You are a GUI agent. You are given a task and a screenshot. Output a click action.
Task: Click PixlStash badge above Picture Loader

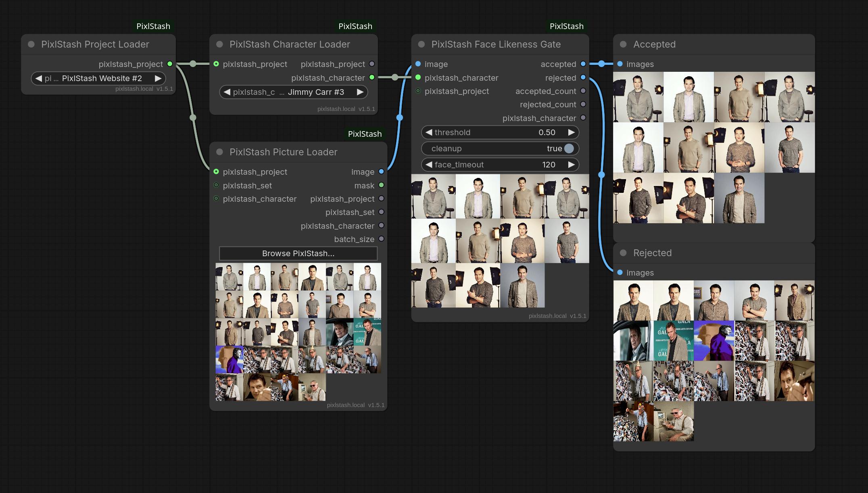pyautogui.click(x=365, y=134)
